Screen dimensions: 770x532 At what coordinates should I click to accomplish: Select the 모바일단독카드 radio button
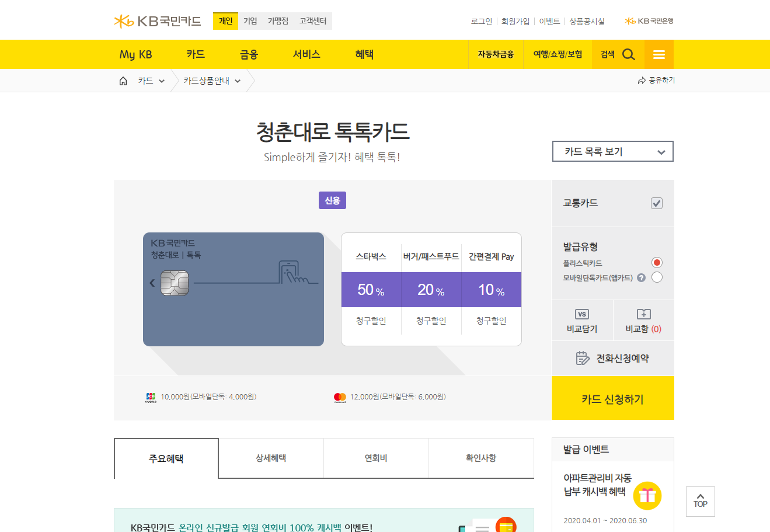[x=657, y=277]
